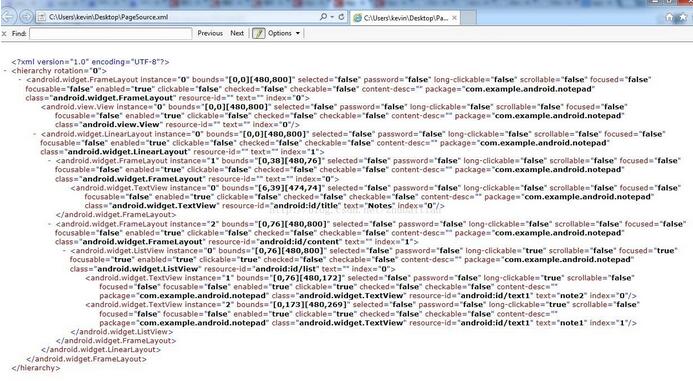
Task: Toggle the highlight matches pencil icon
Action: 258,33
